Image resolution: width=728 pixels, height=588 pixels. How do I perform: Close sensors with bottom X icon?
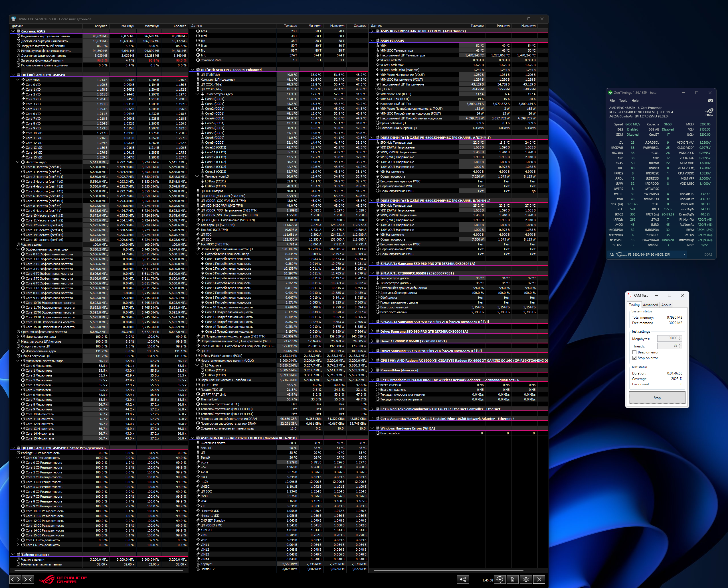539,579
